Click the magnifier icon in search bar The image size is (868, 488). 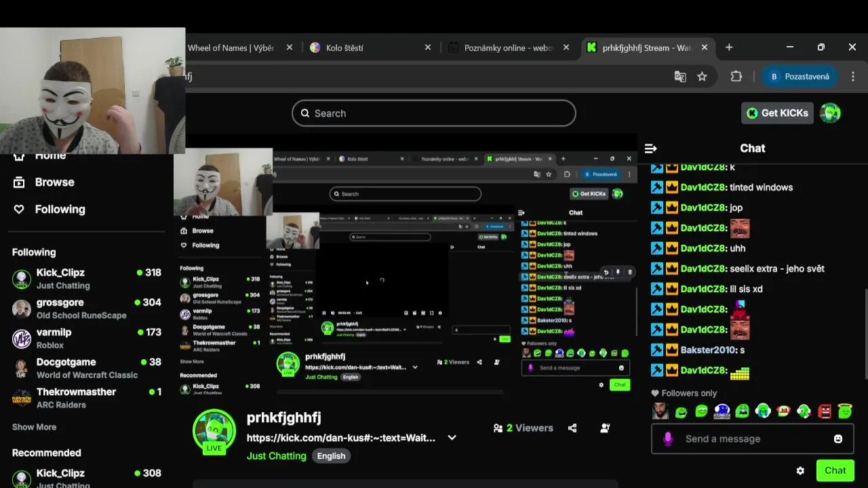tap(305, 113)
